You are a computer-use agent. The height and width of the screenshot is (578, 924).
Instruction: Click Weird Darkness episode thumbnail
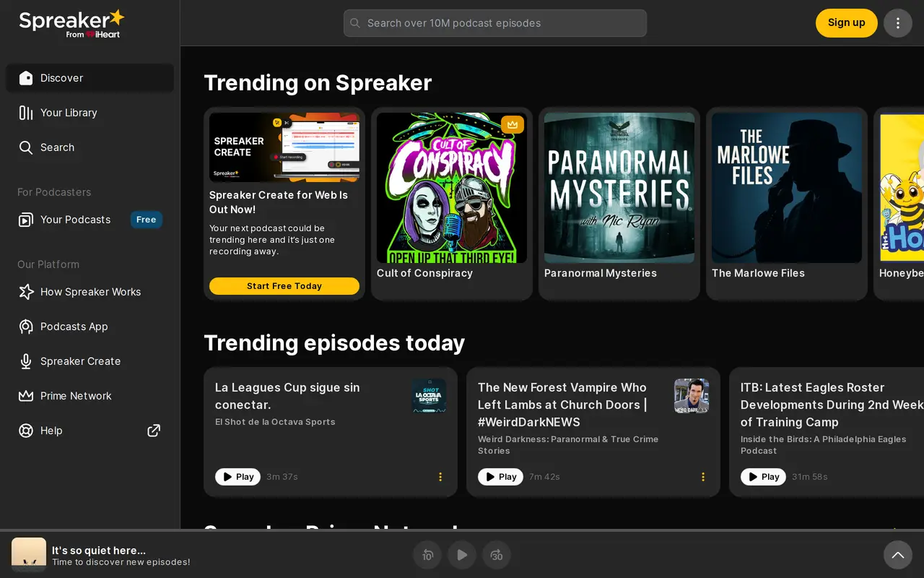click(x=692, y=396)
